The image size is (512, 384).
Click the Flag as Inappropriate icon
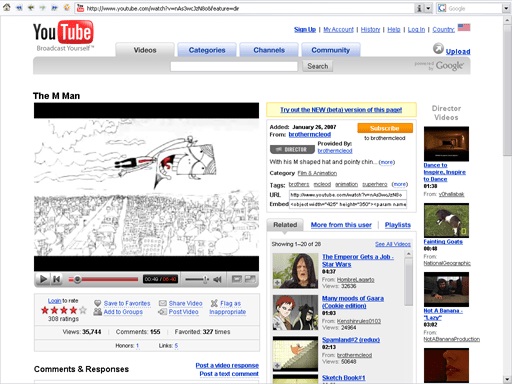214,303
